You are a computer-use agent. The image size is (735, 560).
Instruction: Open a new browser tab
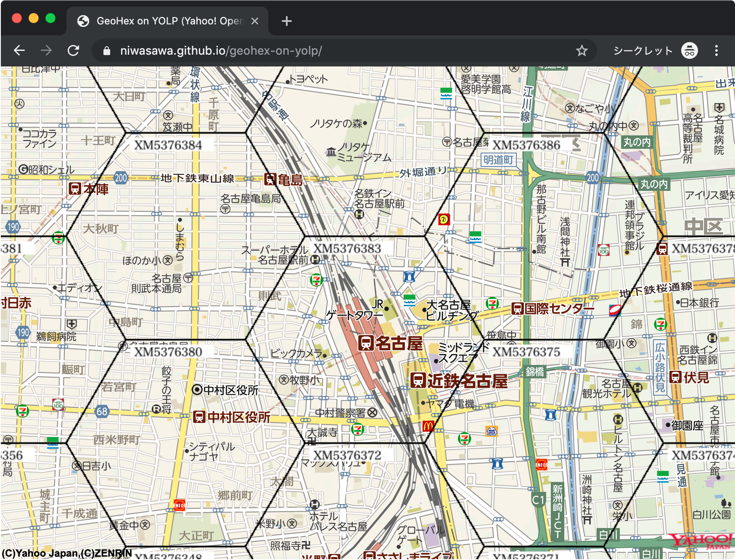tap(286, 21)
